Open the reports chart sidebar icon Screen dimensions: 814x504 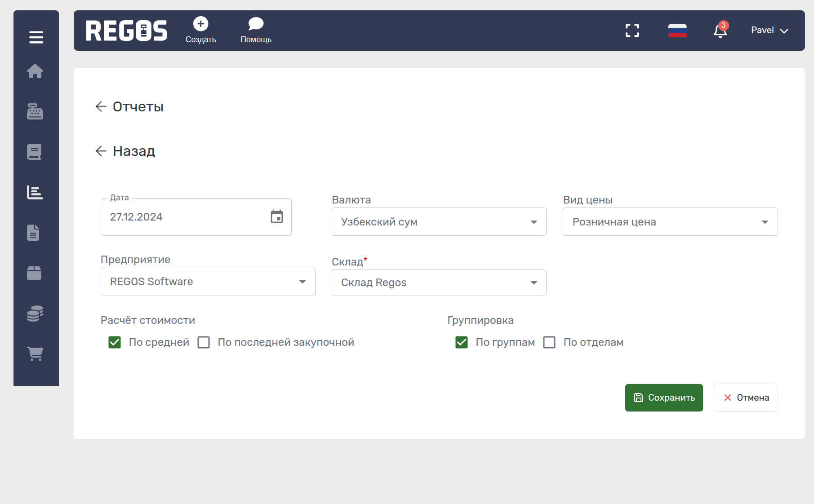pos(35,192)
